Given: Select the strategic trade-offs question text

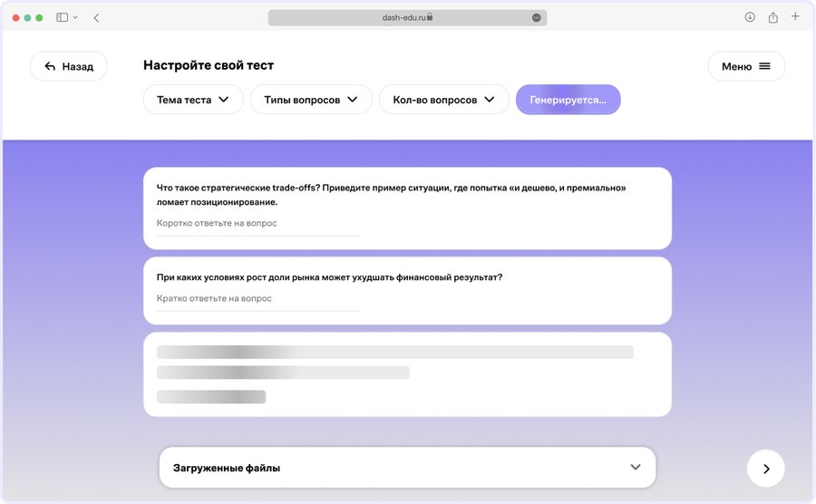Looking at the screenshot, I should [391, 195].
